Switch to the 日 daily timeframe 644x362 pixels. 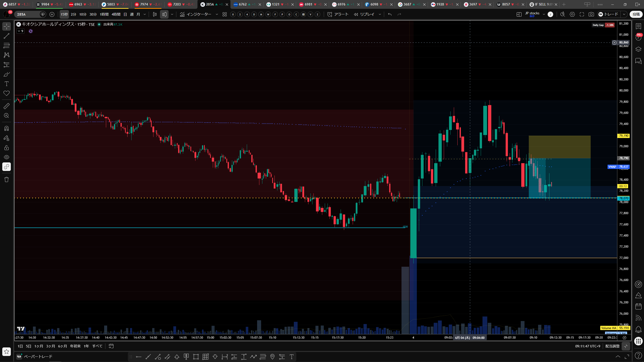(x=125, y=14)
